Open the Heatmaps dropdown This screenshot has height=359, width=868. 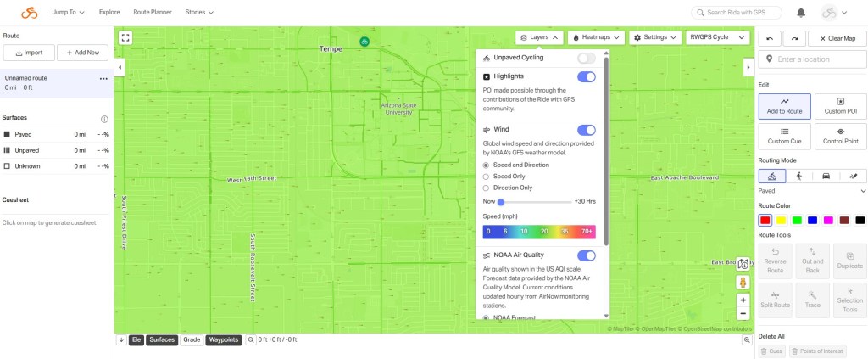[x=596, y=37]
